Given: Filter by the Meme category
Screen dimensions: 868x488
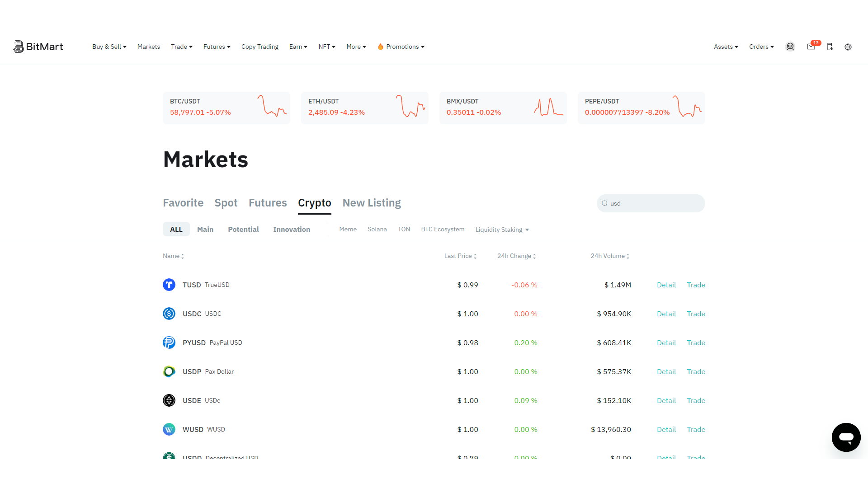Looking at the screenshot, I should [x=348, y=230].
